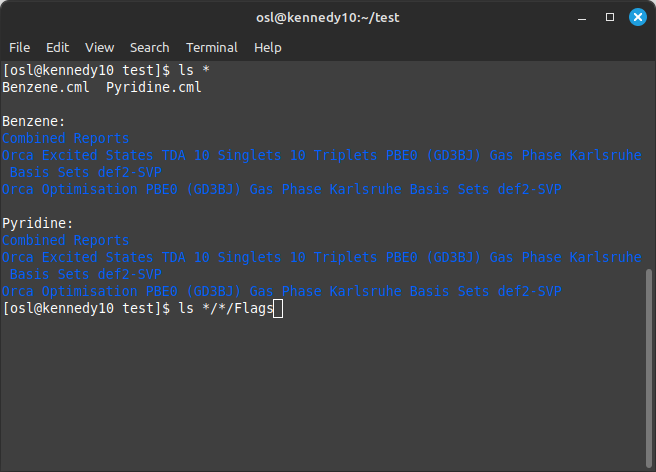This screenshot has width=656, height=472.
Task: Click the cursor after ls */*/Flags
Action: click(x=278, y=309)
